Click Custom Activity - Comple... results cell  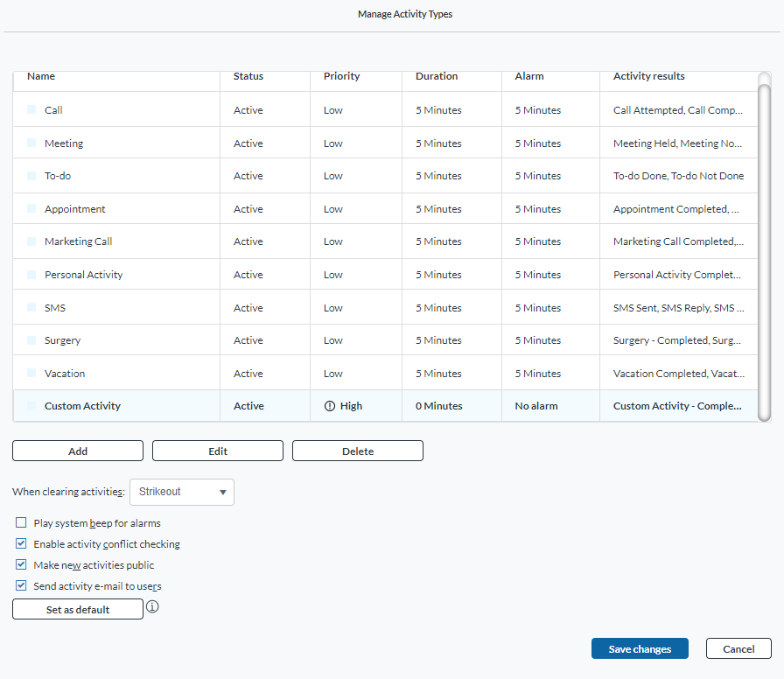click(x=677, y=406)
